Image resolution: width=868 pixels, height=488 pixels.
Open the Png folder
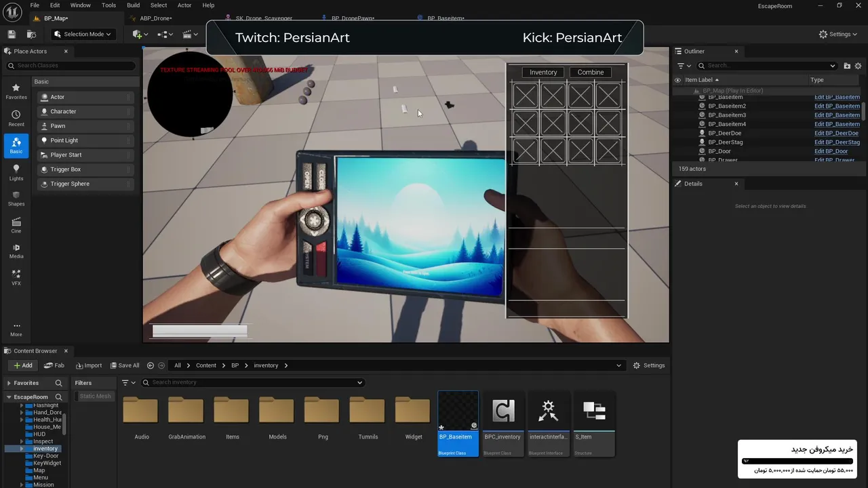tap(323, 418)
